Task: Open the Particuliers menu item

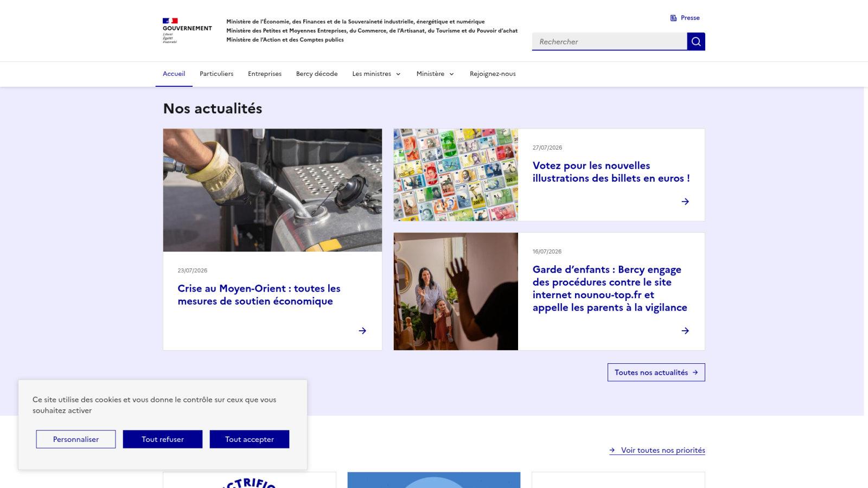Action: (216, 74)
